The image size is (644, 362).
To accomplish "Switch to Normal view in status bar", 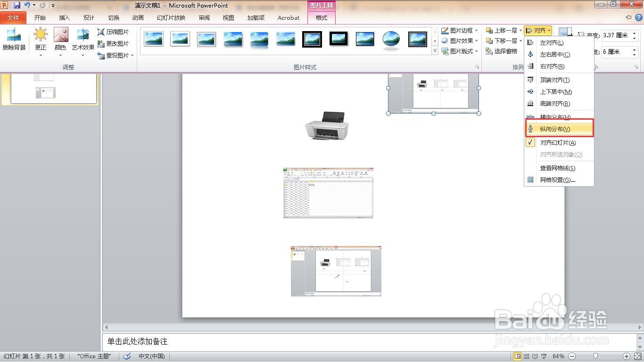I will click(x=517, y=356).
